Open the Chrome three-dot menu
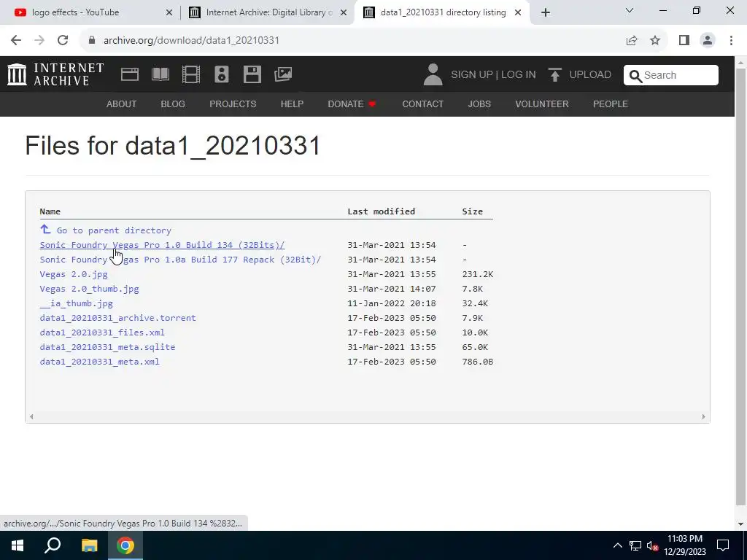747x560 pixels. pos(731,41)
